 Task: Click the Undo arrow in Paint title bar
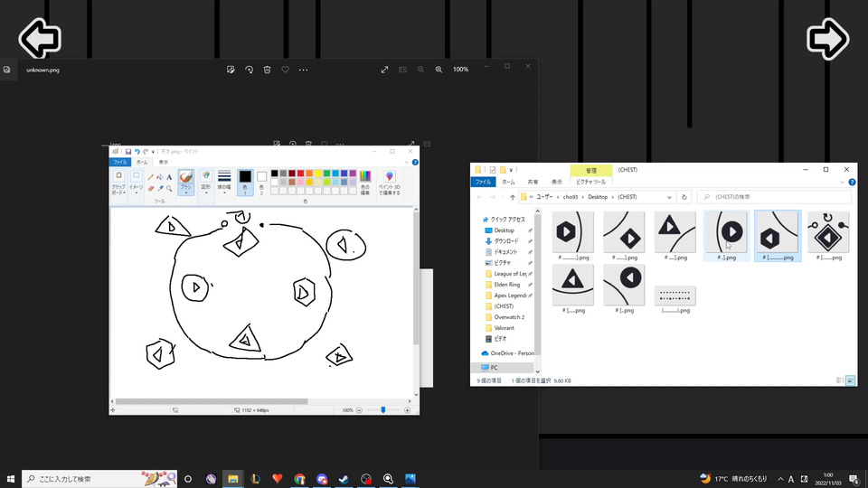137,152
